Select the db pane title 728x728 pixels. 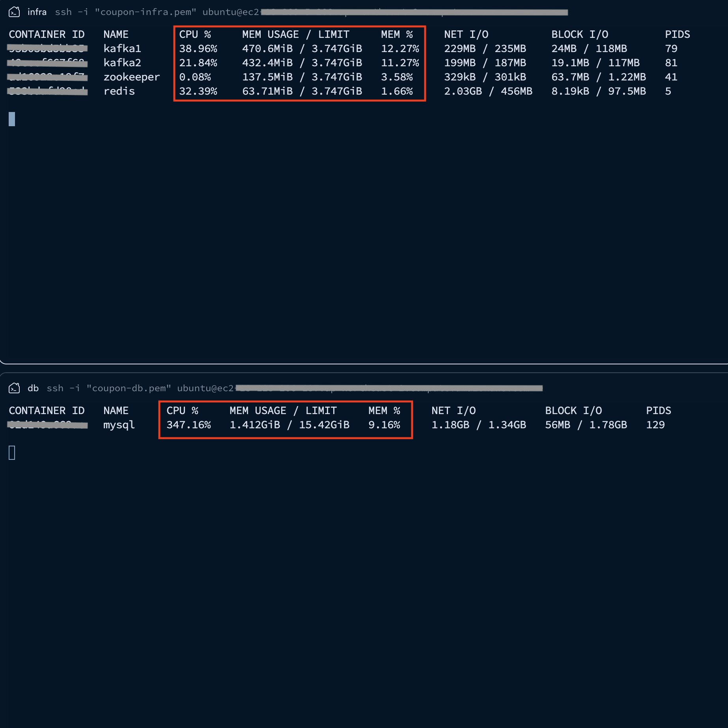point(33,388)
